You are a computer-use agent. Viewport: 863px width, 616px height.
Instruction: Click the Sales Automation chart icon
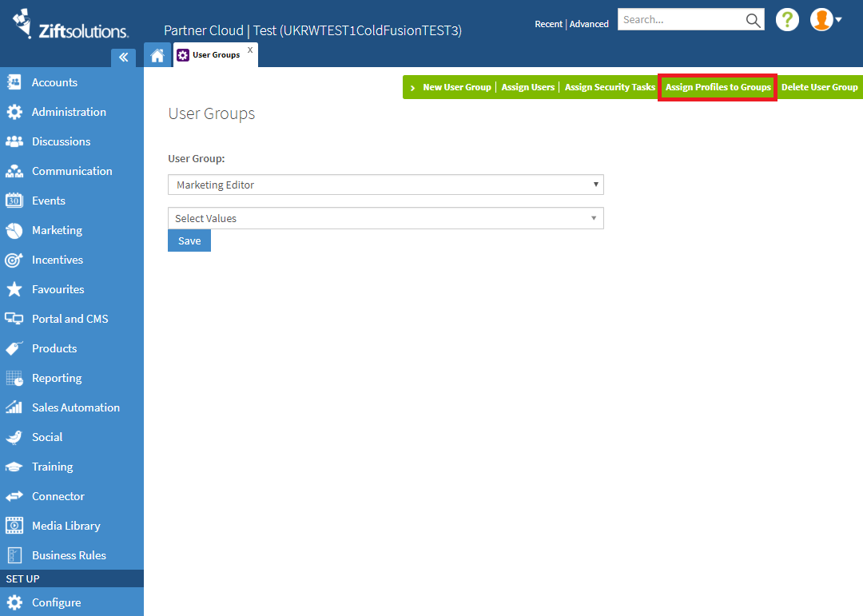(14, 407)
